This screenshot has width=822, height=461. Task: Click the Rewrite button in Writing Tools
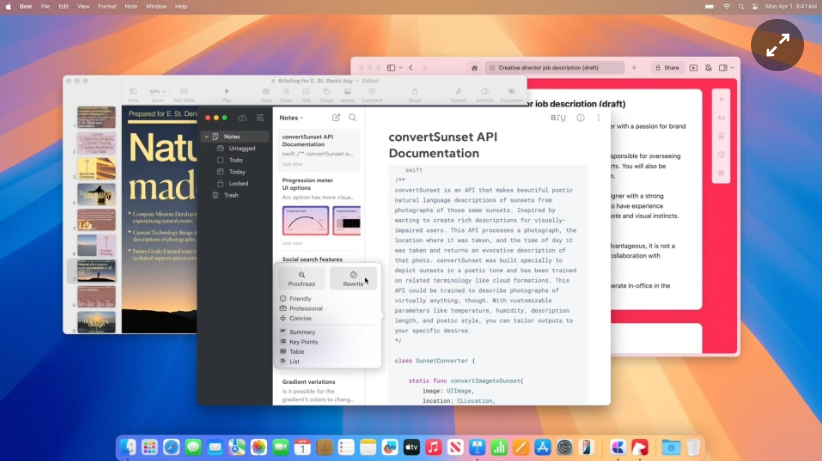tap(353, 278)
